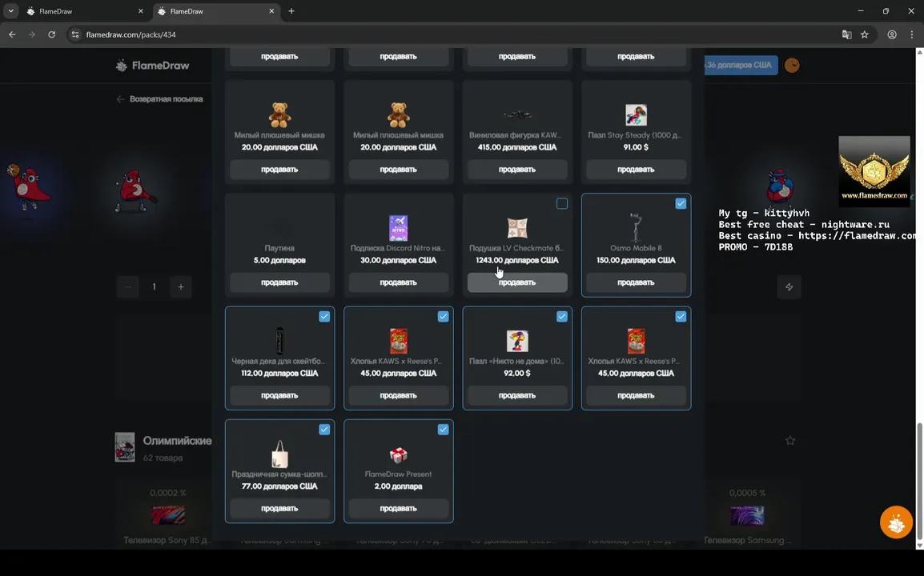Click the Пазл «Никто не дома» image
The image size is (924, 576).
(516, 341)
